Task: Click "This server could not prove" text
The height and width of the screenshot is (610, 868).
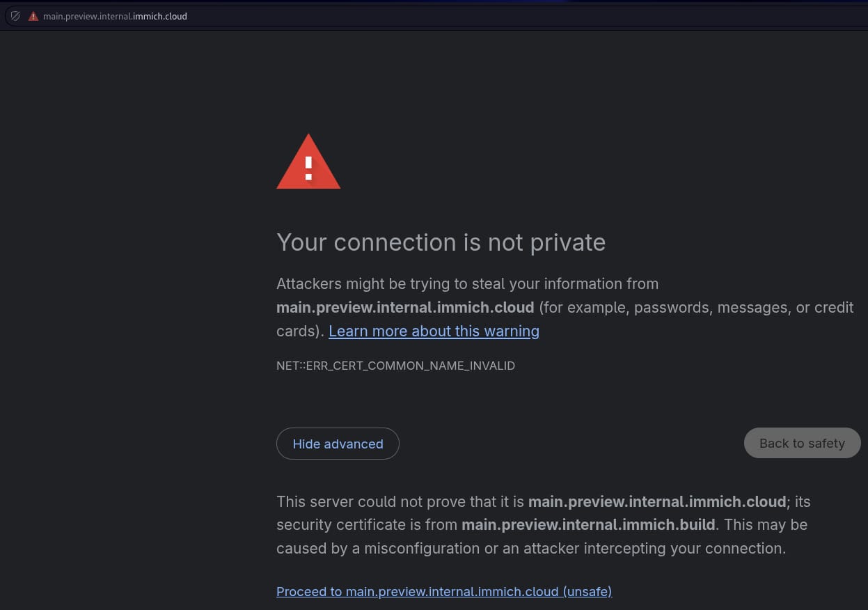Action: tap(400, 501)
